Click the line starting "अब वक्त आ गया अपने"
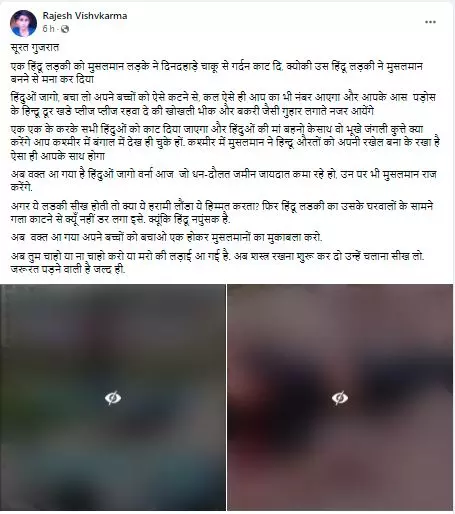Viewport: 455px width, 514px height. (167, 238)
